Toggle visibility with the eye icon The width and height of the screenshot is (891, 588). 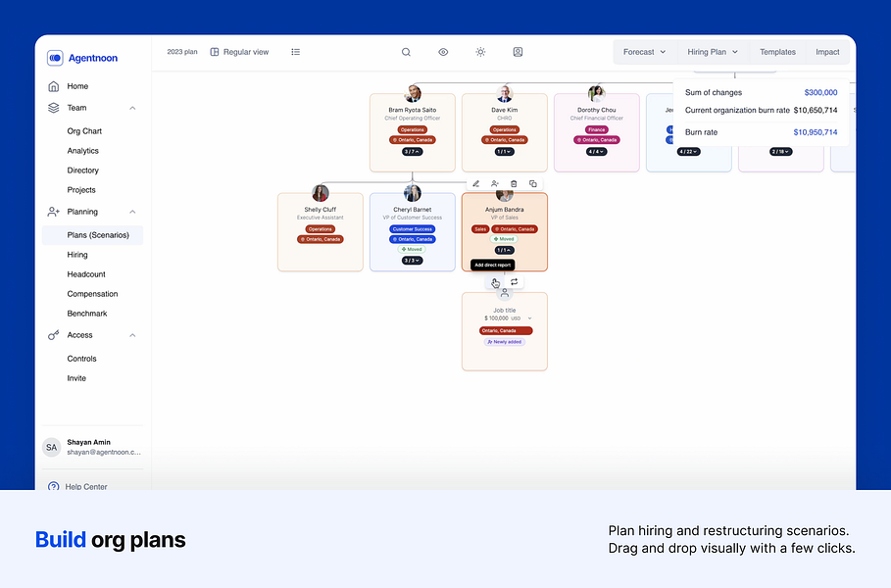[x=443, y=52]
